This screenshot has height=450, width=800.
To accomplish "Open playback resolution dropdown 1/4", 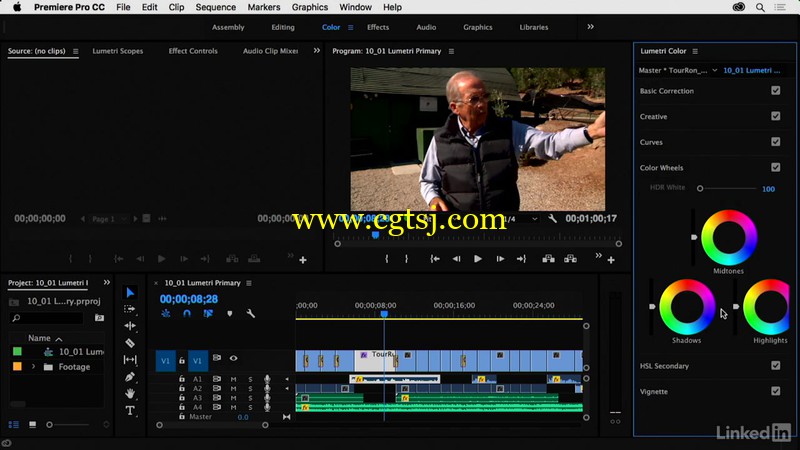I will click(x=520, y=219).
